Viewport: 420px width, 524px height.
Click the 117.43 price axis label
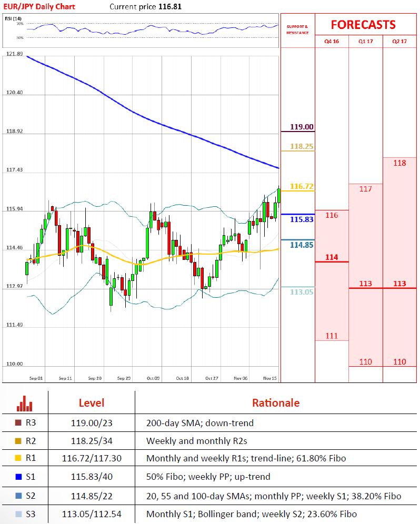point(15,170)
